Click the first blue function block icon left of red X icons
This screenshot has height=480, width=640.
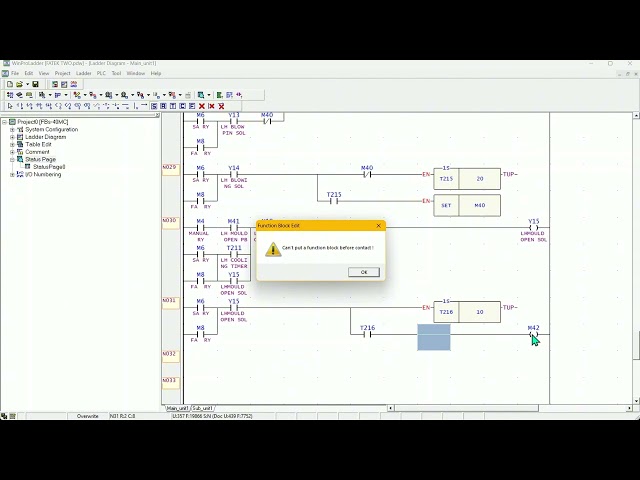point(154,106)
